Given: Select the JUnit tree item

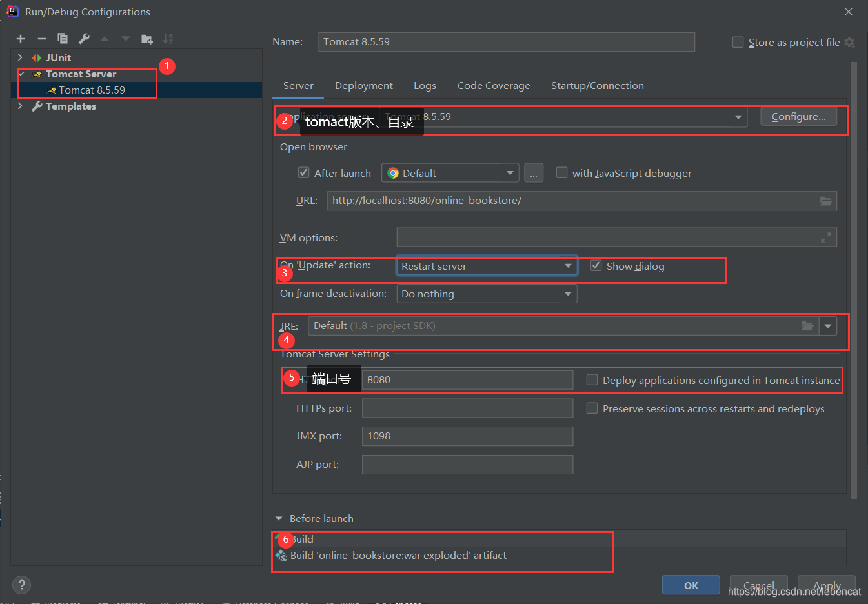Looking at the screenshot, I should [58, 57].
